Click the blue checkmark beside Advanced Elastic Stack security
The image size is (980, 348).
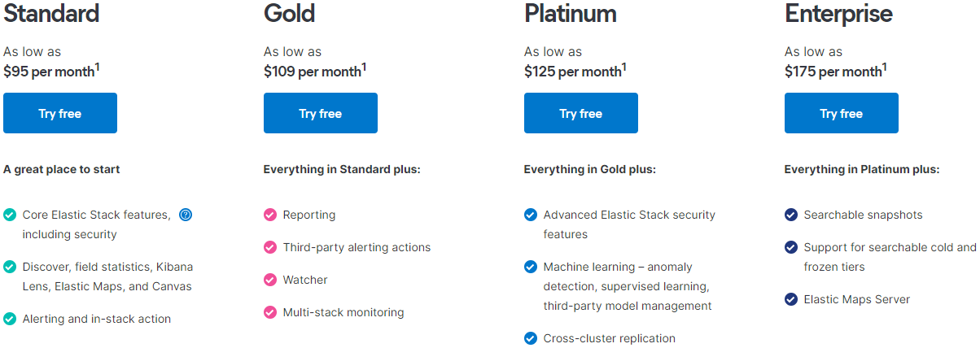tap(531, 215)
